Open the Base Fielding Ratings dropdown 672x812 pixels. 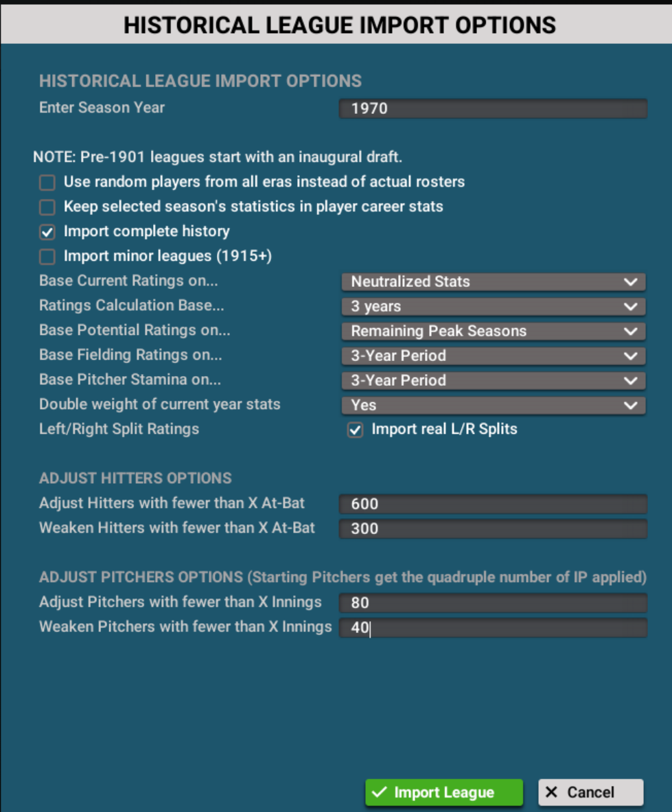493,356
